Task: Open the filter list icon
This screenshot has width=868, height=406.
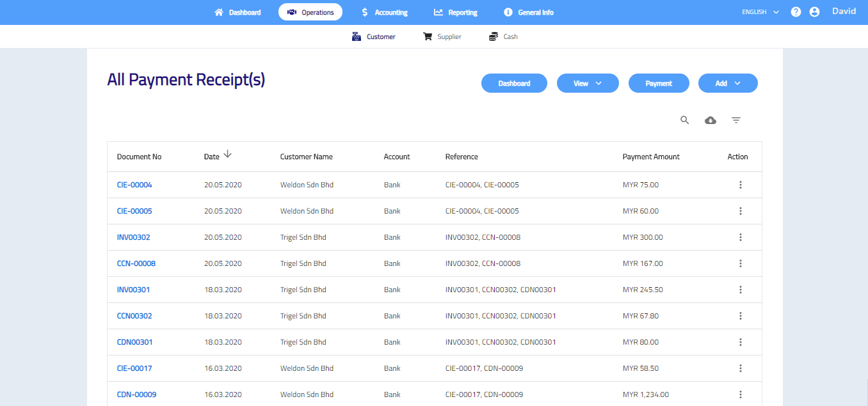Action: pyautogui.click(x=736, y=120)
